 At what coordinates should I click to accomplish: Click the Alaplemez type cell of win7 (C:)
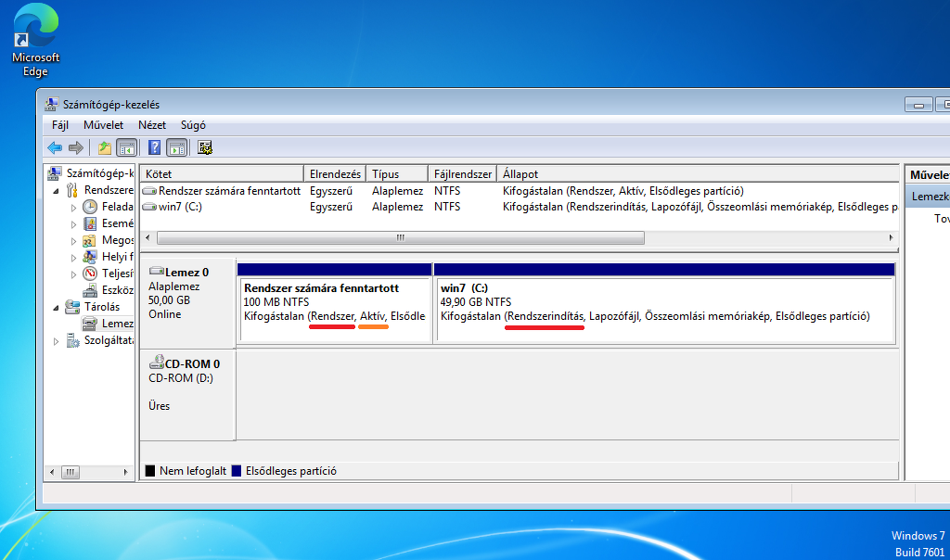point(397,207)
